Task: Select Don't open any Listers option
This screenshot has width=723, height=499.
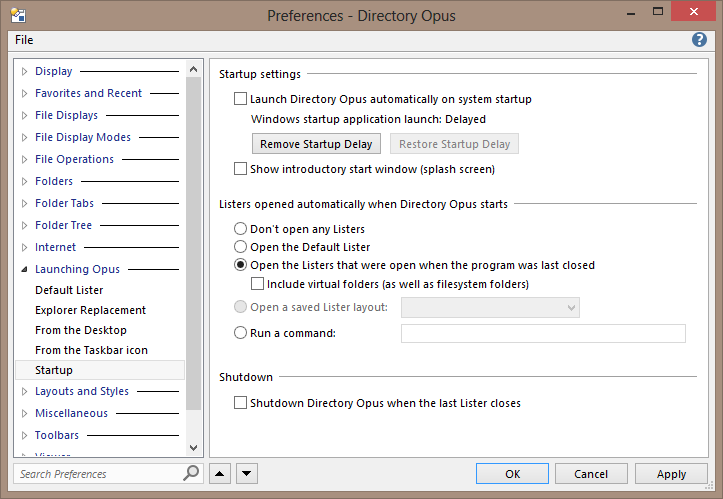Action: coord(240,229)
